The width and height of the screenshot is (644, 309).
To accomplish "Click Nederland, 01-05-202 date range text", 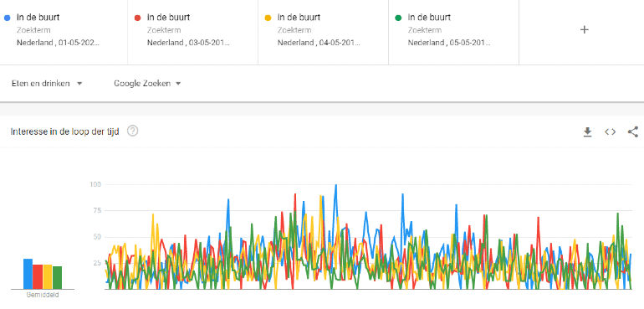I will 58,43.
